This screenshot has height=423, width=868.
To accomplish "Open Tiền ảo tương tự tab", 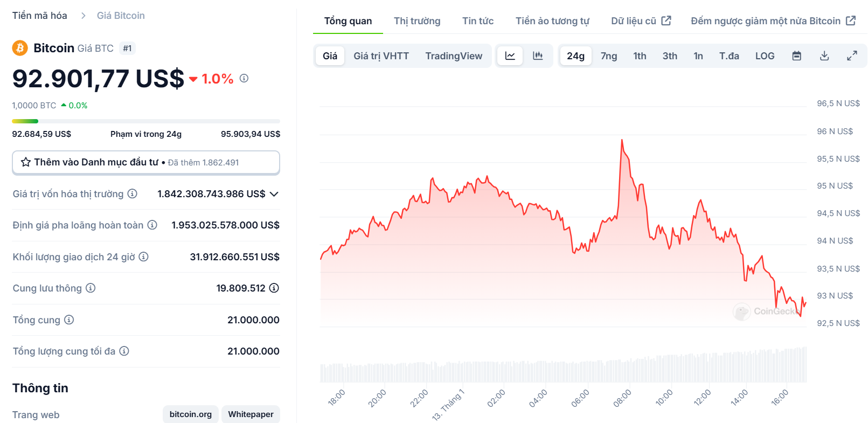I will 552,21.
